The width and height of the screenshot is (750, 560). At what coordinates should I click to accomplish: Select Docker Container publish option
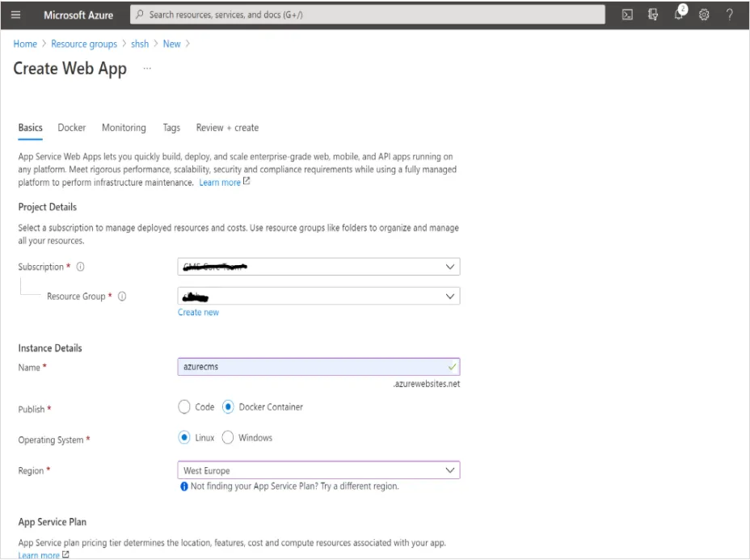click(228, 407)
